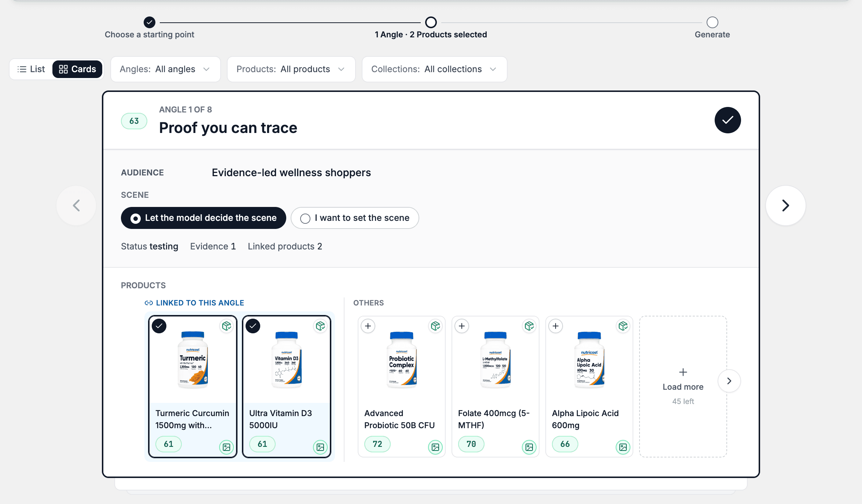Switch to Cards view
This screenshot has height=504, width=862.
pyautogui.click(x=77, y=69)
